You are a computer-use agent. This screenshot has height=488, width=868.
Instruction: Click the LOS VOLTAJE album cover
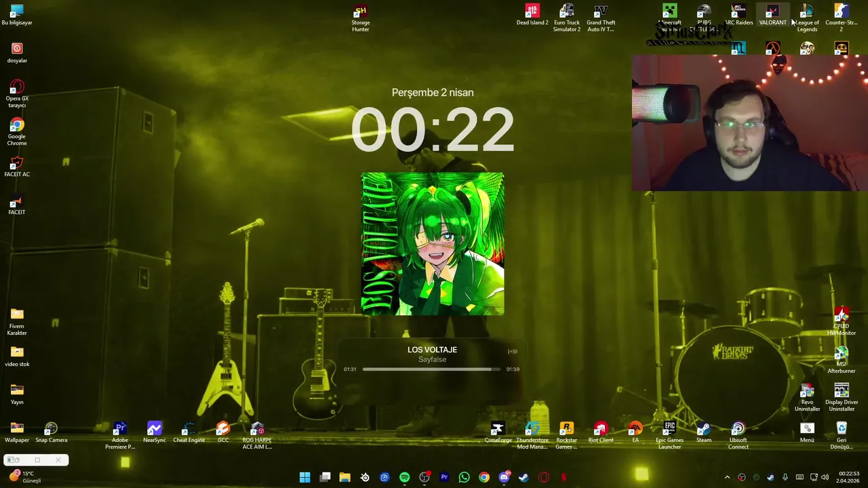pyautogui.click(x=433, y=244)
